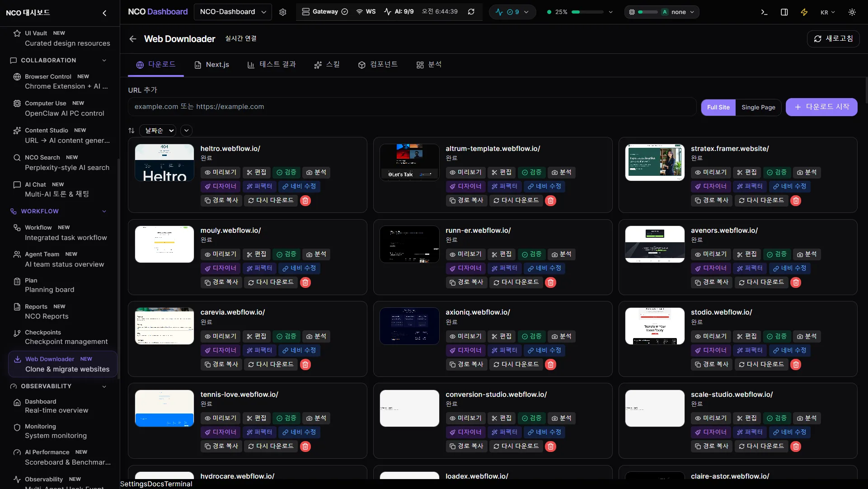The image size is (868, 489).
Task: Click the 다운로드 시작 button
Action: coord(821,107)
